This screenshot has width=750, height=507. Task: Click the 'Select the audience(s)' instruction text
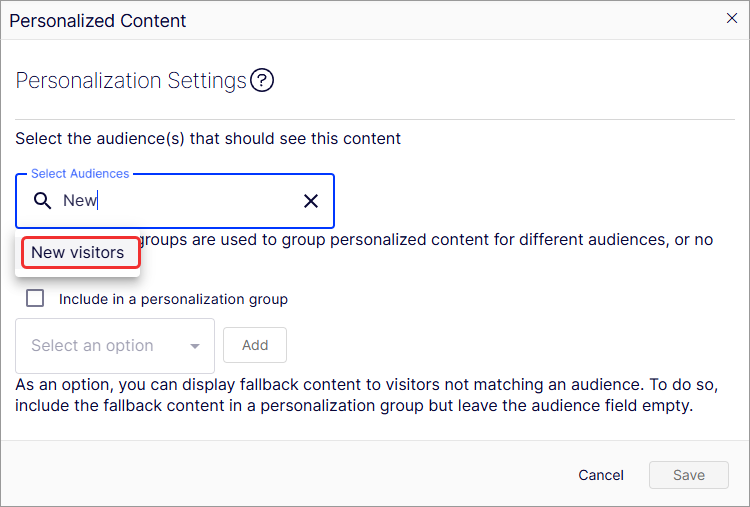[208, 139]
